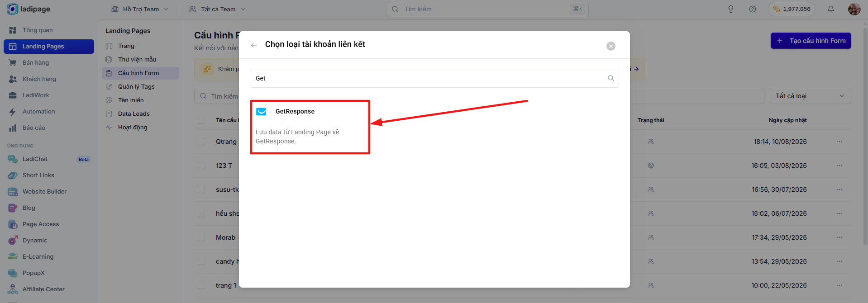Toggle the select-all header checkbox
The image size is (868, 303).
tap(201, 120)
